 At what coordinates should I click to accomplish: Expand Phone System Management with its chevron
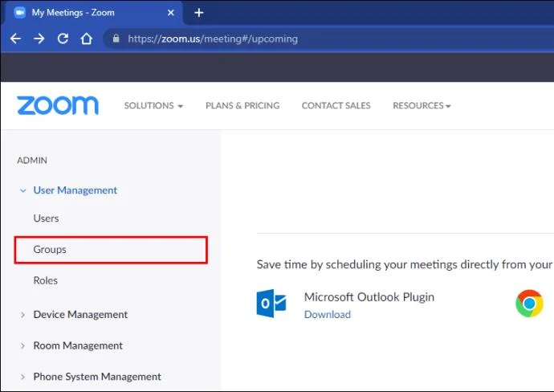tap(22, 377)
